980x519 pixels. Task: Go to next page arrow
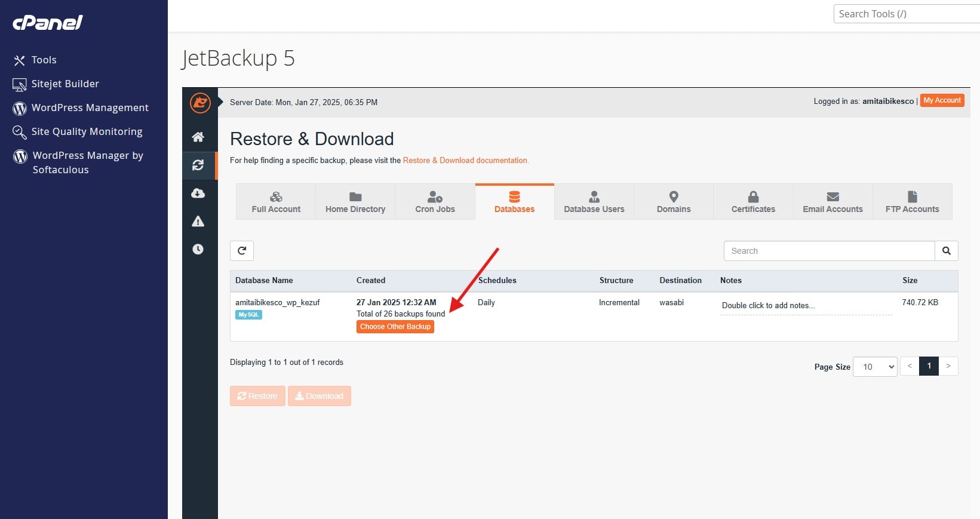pos(948,366)
